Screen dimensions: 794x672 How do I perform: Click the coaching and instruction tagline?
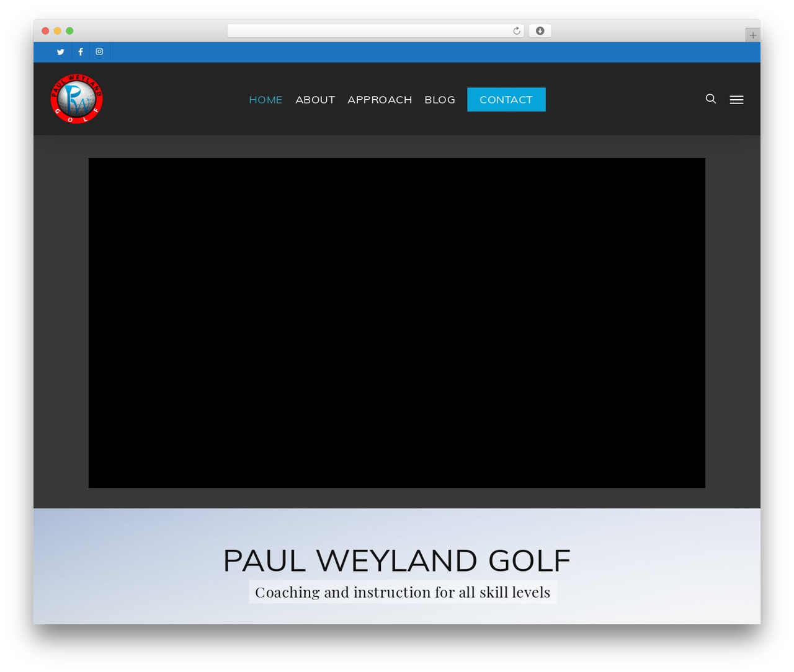tap(403, 592)
